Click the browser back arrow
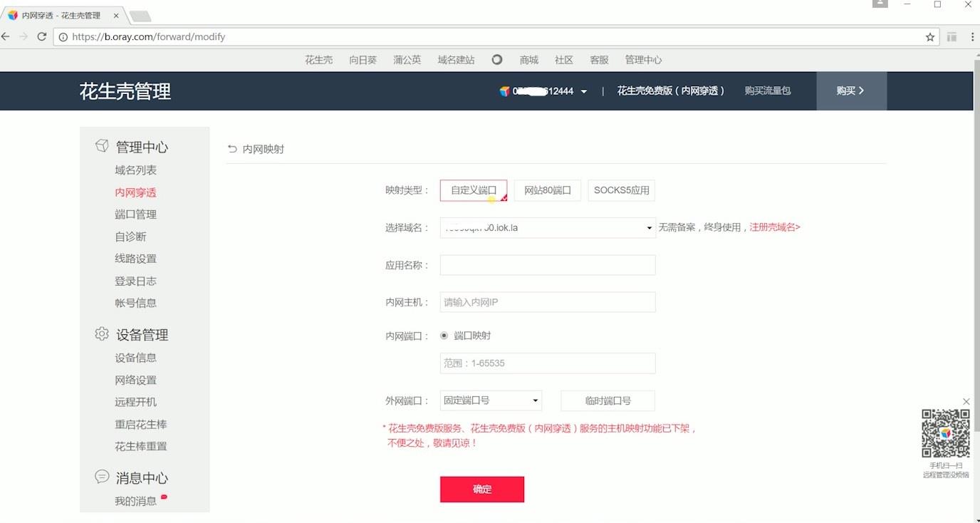The width and height of the screenshot is (980, 523). [6, 37]
